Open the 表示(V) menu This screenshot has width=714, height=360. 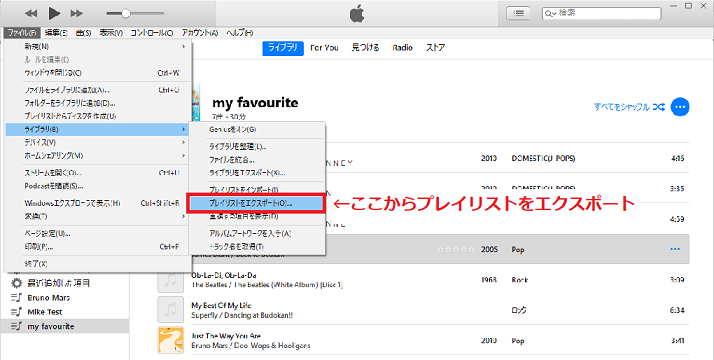pos(111,33)
